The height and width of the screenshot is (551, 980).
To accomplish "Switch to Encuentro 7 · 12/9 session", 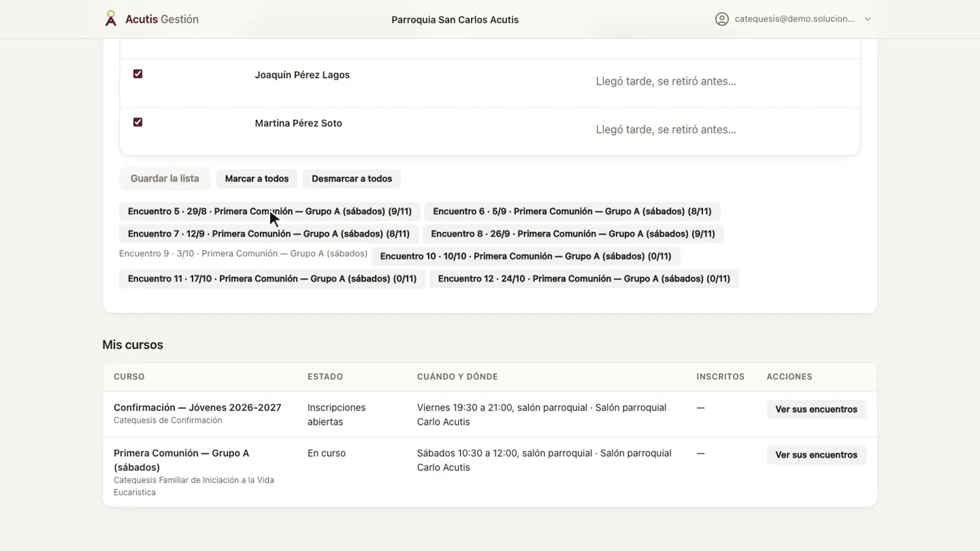I will tap(269, 234).
